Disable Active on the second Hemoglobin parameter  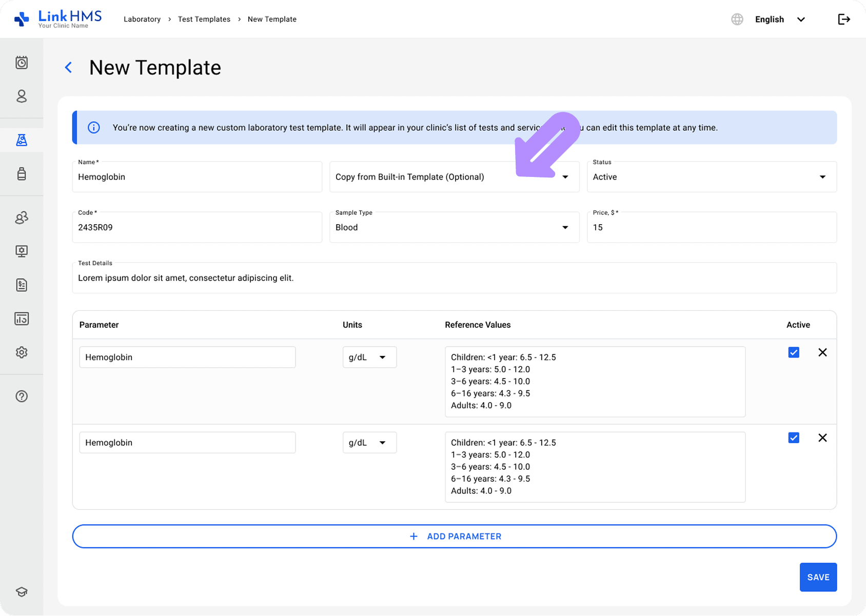pos(794,438)
